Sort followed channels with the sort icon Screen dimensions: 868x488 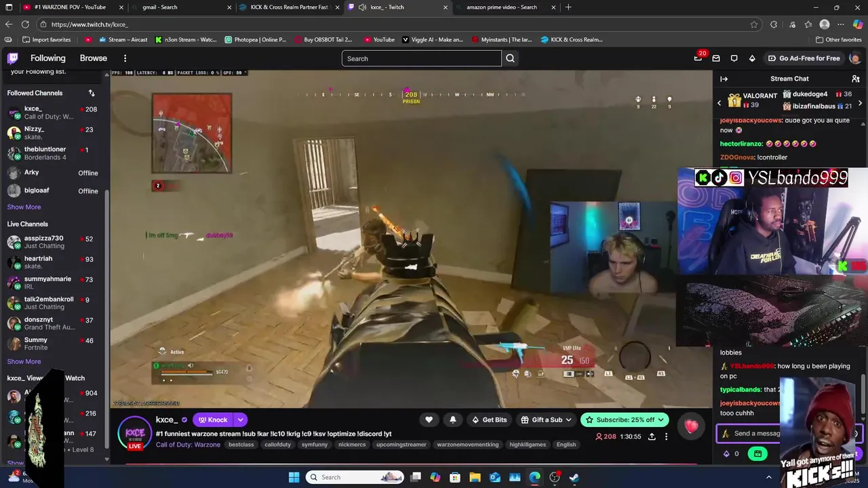[92, 93]
